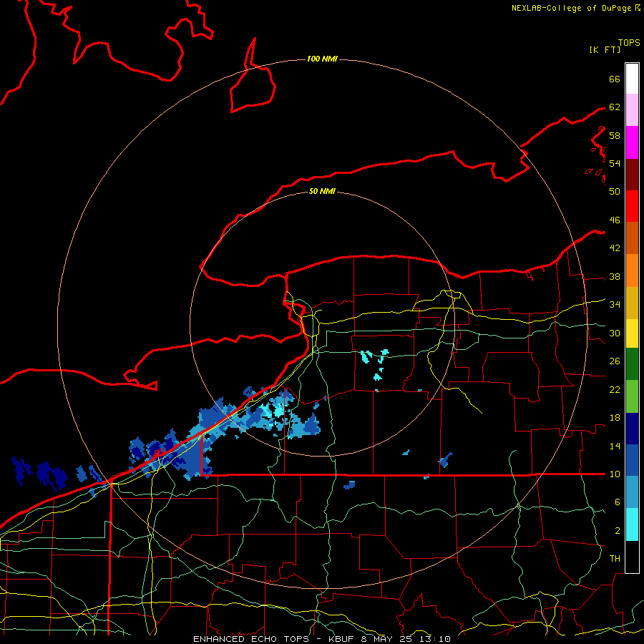The height and width of the screenshot is (644, 644).
Task: Click the legend value 54
Action: (615, 163)
